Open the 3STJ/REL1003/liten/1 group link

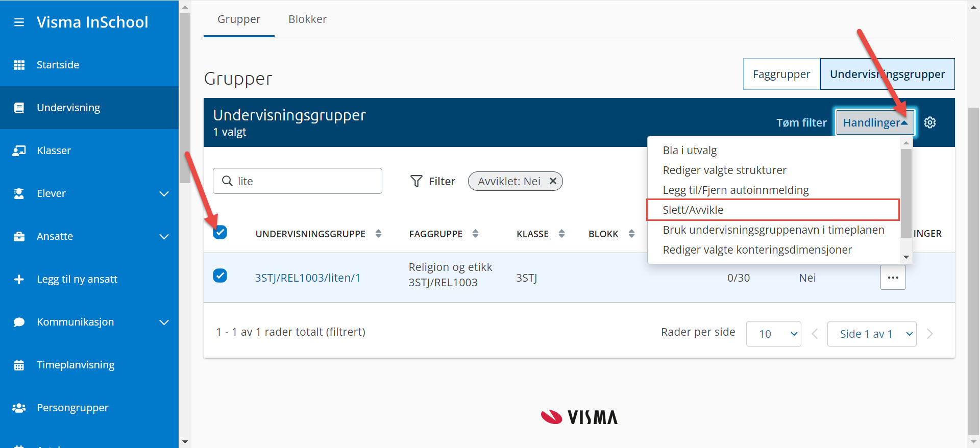[x=308, y=278]
